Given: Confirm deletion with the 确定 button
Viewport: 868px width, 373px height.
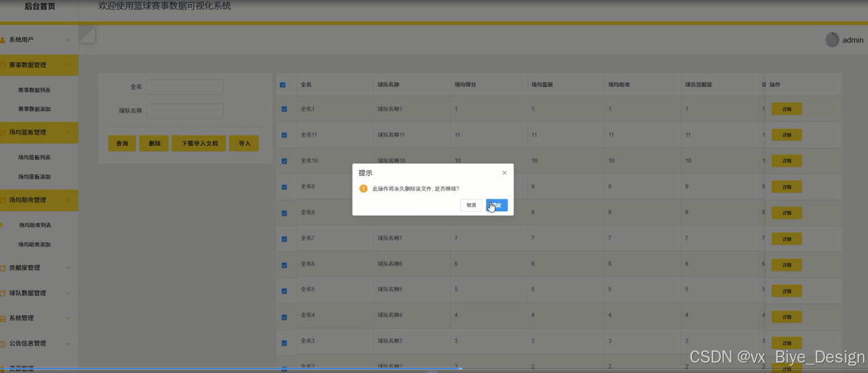Looking at the screenshot, I should (x=497, y=205).
